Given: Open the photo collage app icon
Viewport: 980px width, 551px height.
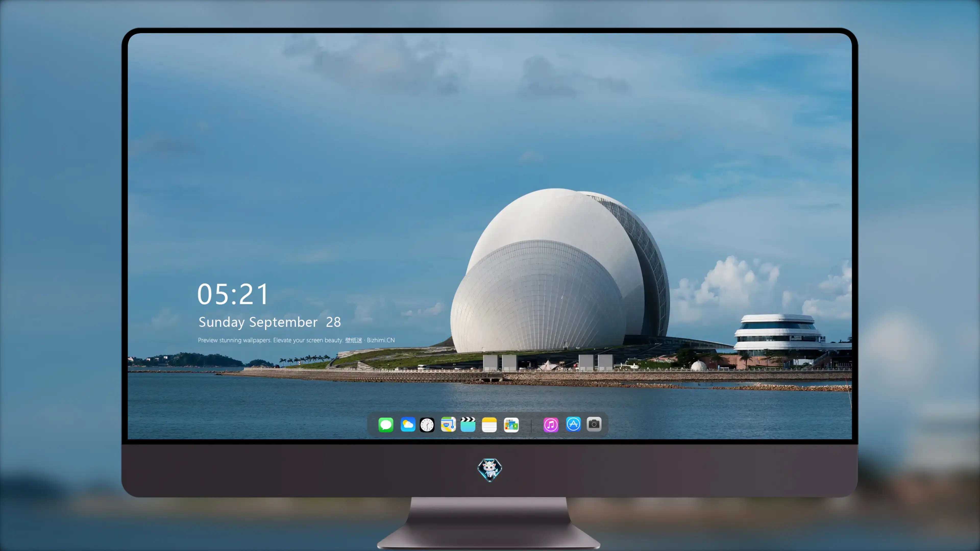Looking at the screenshot, I should pyautogui.click(x=511, y=425).
